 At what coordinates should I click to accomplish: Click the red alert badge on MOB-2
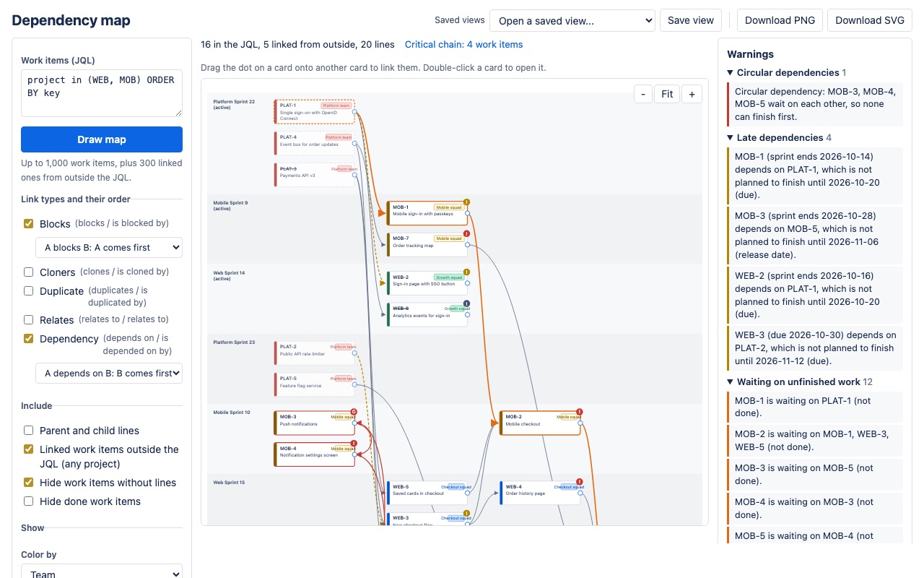point(580,412)
